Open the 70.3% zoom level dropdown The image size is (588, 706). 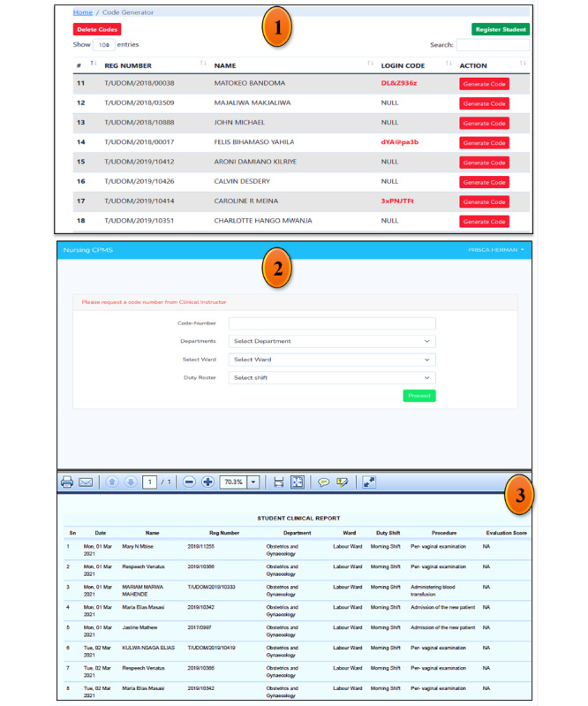[x=253, y=482]
